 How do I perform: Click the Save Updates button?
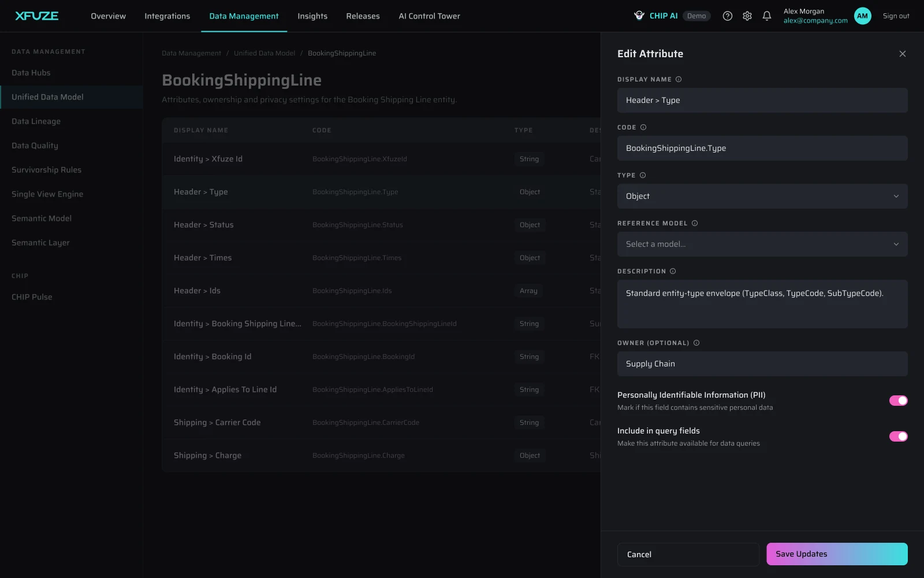(x=837, y=554)
